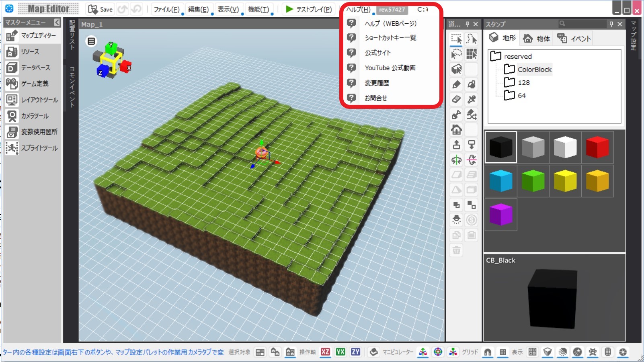Pick the pencil draw tool
The width and height of the screenshot is (644, 362).
click(456, 84)
